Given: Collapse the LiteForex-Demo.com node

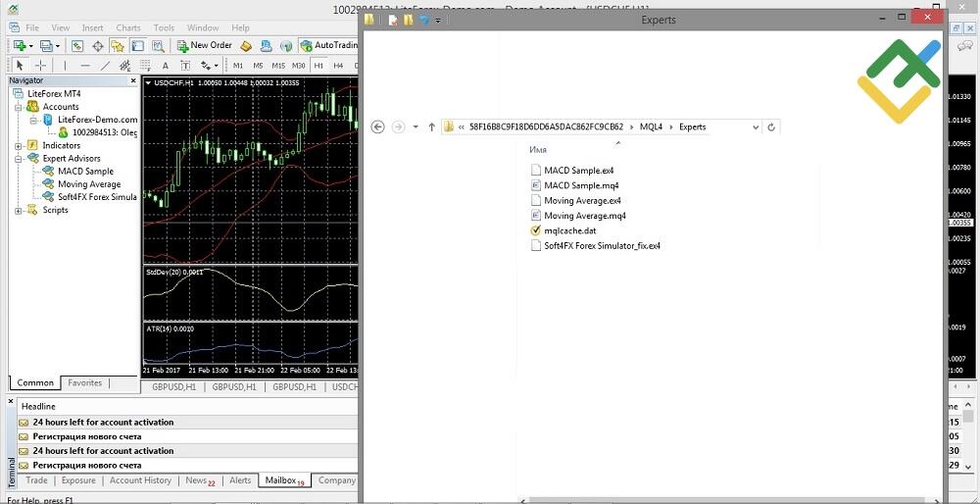Looking at the screenshot, I should tap(34, 120).
